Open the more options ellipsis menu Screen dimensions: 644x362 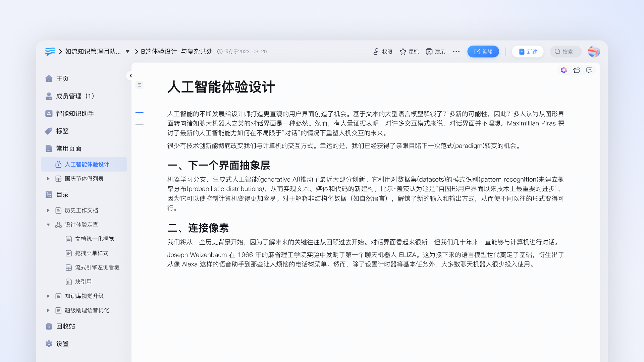tap(456, 52)
